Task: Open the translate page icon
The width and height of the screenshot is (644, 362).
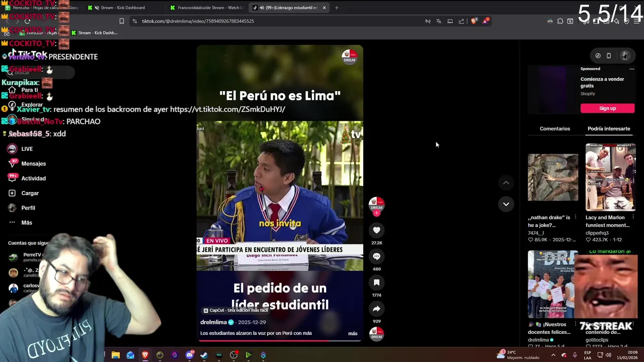Action: 439,21
